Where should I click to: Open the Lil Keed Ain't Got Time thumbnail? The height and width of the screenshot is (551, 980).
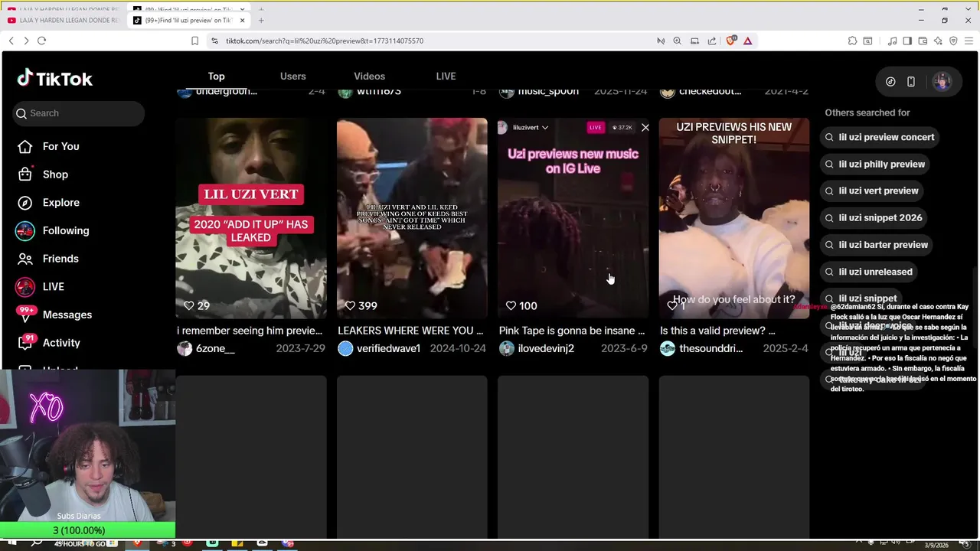[x=412, y=218]
